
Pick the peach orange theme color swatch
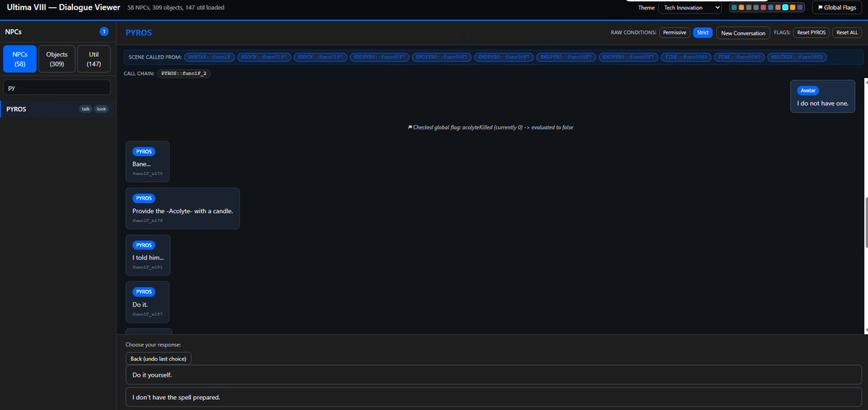(742, 7)
